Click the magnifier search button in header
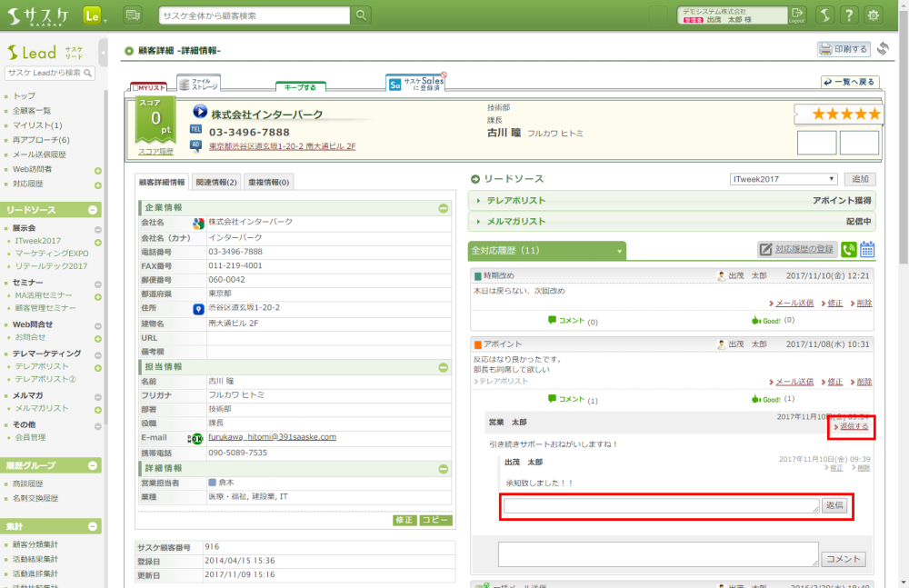Image resolution: width=909 pixels, height=588 pixels. (x=362, y=15)
